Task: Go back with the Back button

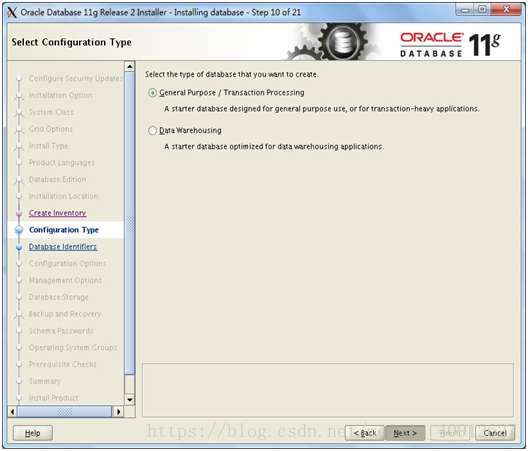Action: click(365, 433)
